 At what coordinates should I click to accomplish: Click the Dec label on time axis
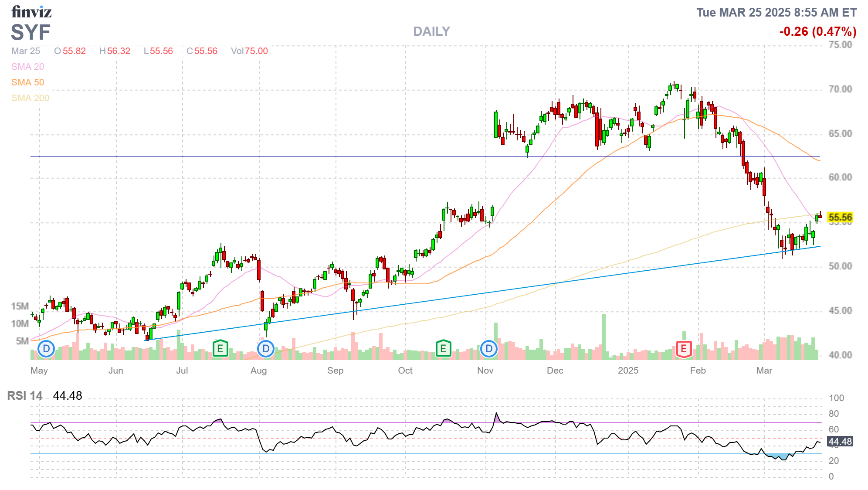click(x=555, y=371)
